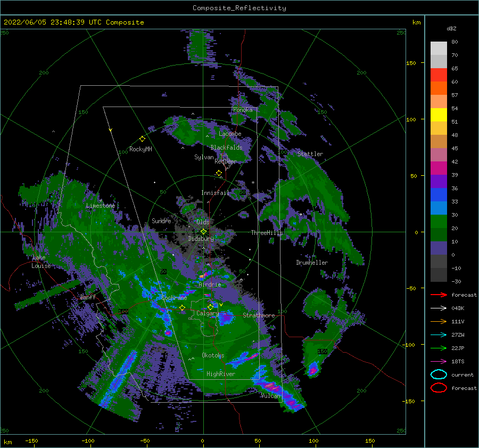Click the Drumheller city label
Viewport: 479px width, 448px height.
pos(312,263)
